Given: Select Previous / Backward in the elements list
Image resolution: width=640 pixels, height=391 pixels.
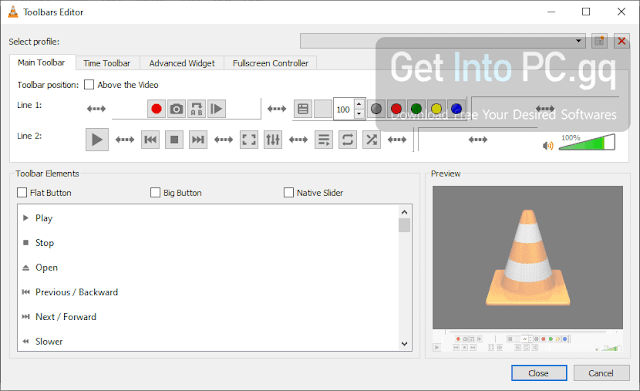Looking at the screenshot, I should tap(208, 292).
